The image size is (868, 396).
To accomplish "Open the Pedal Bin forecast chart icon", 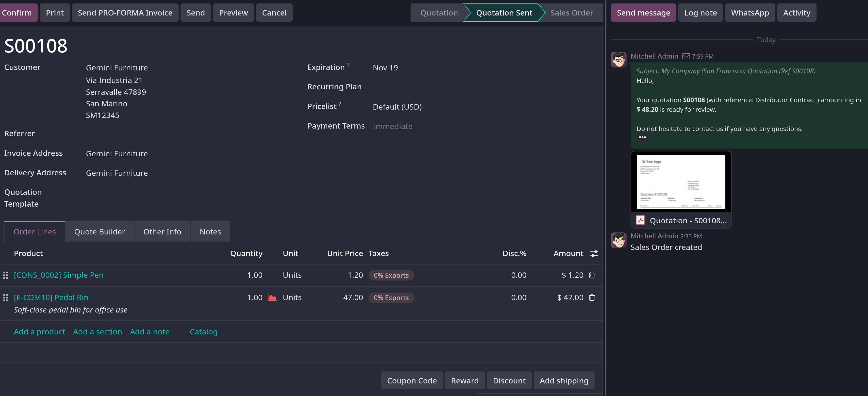I will pos(272,297).
